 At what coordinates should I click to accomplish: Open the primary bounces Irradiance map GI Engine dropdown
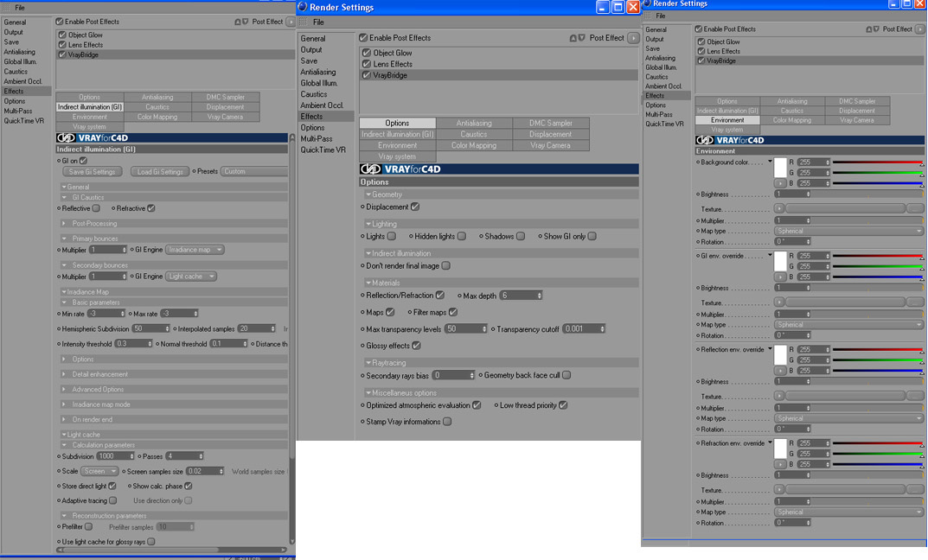pyautogui.click(x=195, y=250)
